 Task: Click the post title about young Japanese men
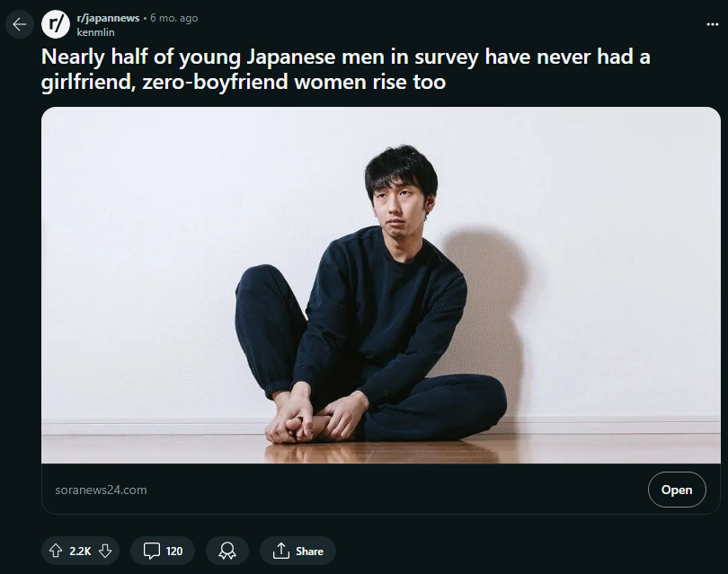tap(345, 69)
